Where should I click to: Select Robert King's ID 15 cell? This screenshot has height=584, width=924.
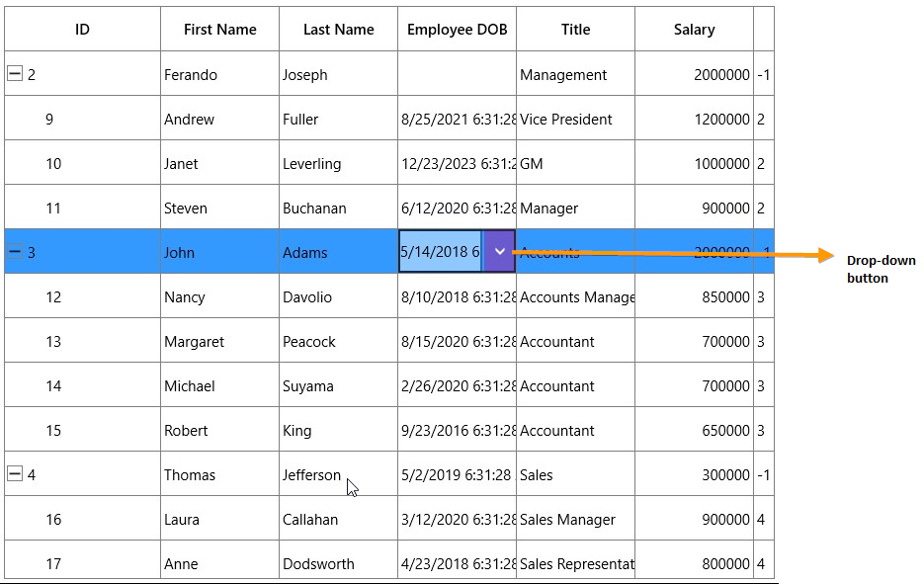(82, 430)
